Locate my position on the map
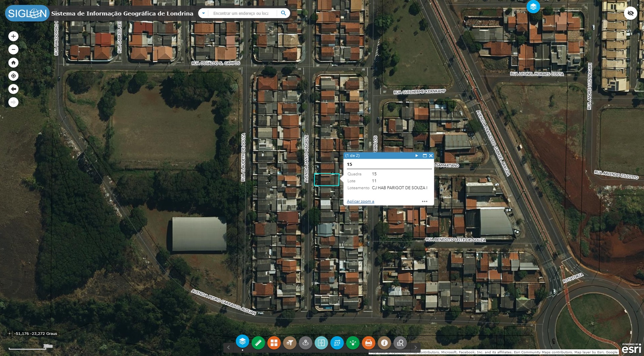 click(13, 76)
